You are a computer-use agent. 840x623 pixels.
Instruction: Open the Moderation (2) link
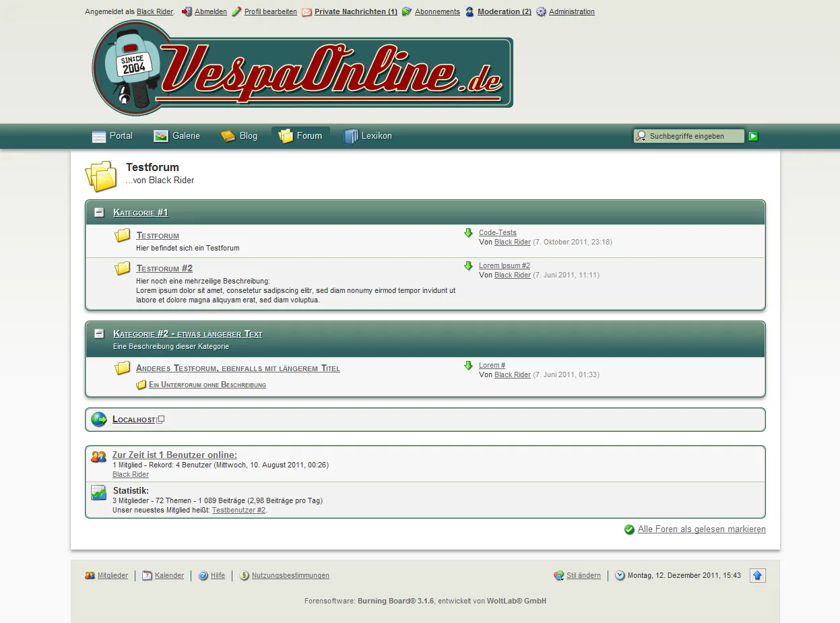click(504, 12)
